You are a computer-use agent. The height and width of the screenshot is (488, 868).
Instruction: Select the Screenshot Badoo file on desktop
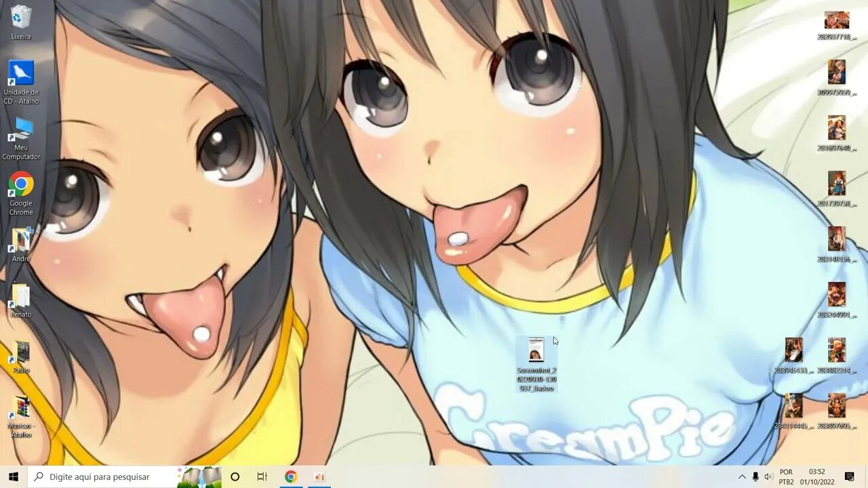tap(536, 365)
